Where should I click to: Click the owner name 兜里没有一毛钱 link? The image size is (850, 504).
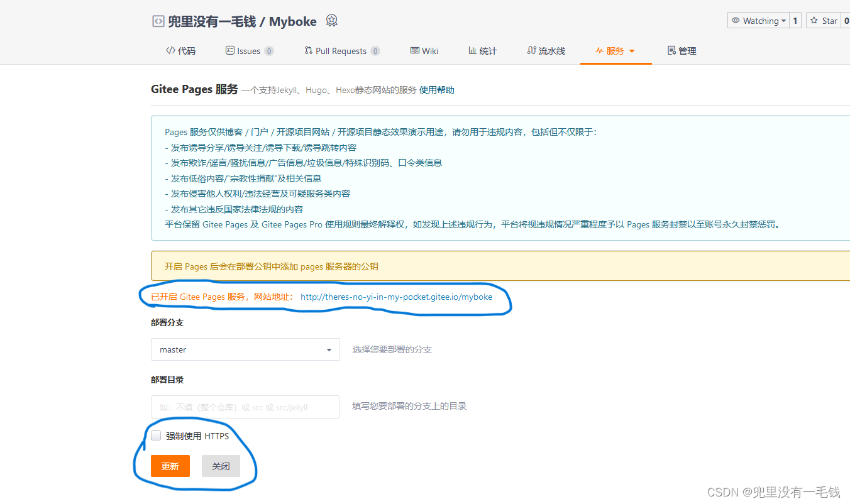[x=212, y=21]
